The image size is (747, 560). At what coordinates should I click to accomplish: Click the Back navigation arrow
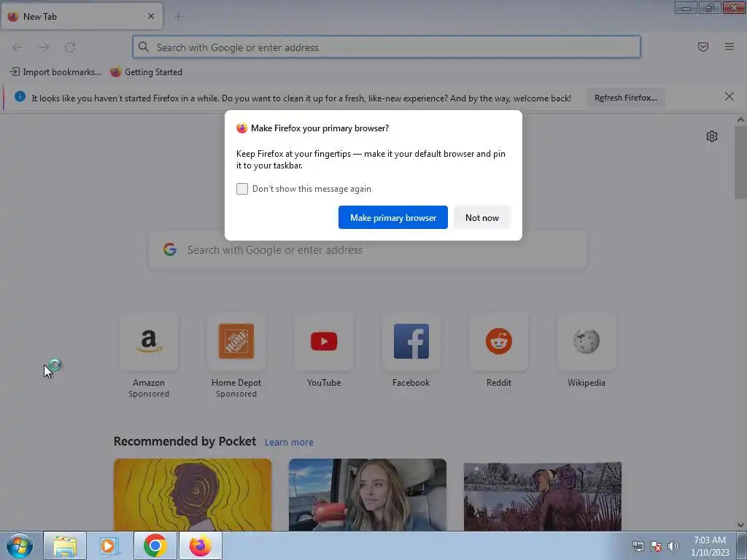point(18,47)
